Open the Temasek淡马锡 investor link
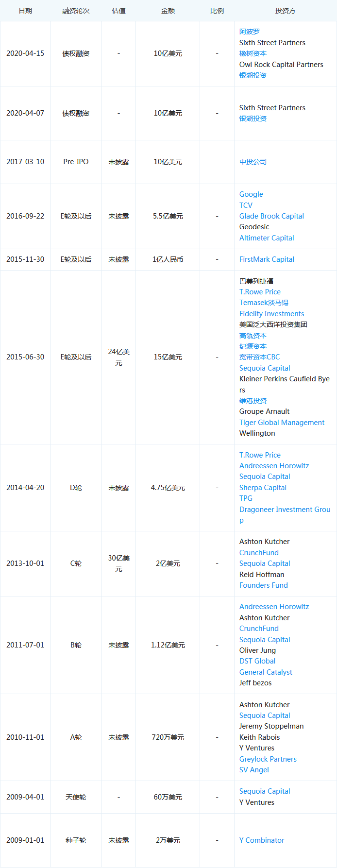Viewport: 337px width, 868px height. (x=264, y=303)
